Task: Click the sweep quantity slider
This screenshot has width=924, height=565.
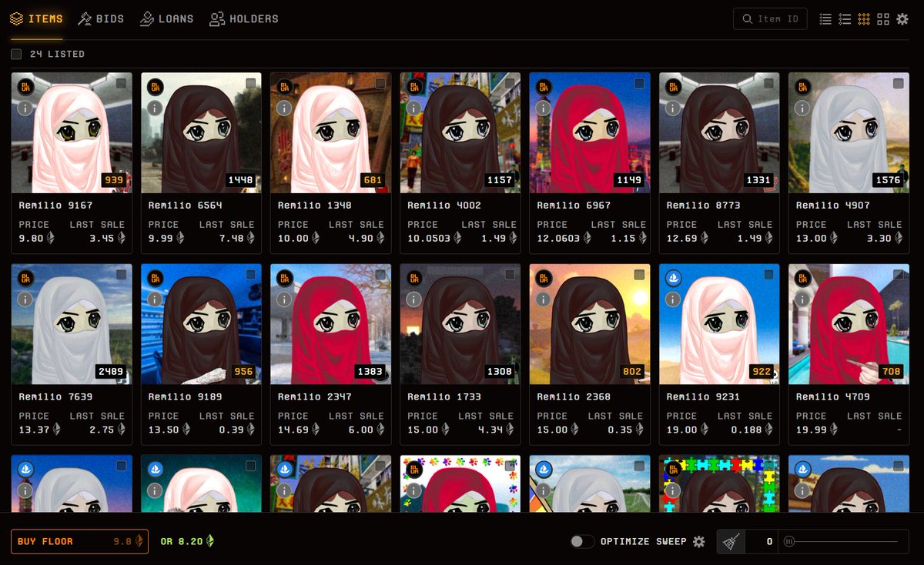Action: (843, 541)
